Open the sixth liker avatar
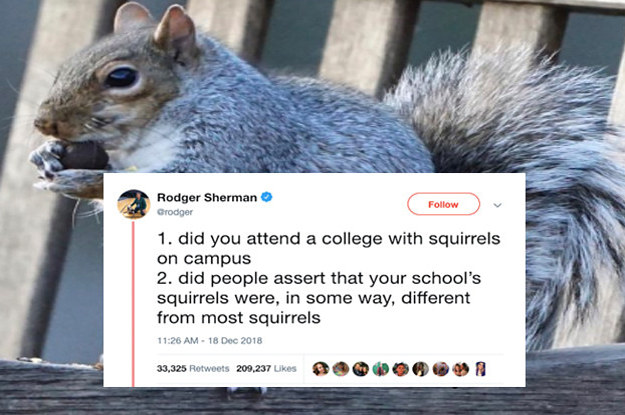The image size is (625, 415). click(421, 369)
